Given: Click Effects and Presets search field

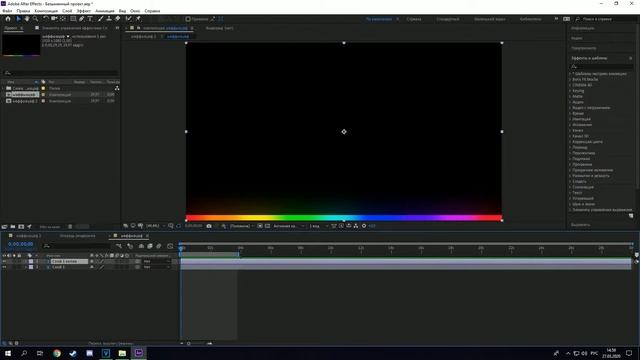Looking at the screenshot, I should [601, 66].
